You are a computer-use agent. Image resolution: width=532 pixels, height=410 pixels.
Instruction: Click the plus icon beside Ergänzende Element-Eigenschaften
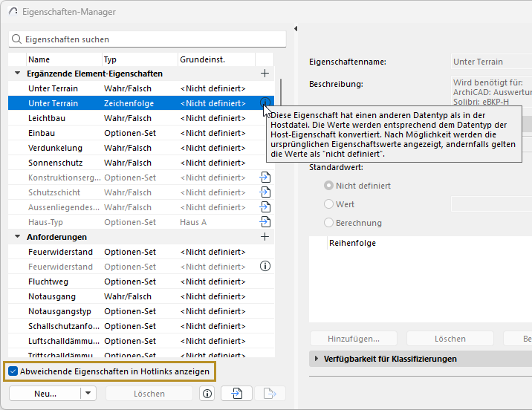coord(265,74)
